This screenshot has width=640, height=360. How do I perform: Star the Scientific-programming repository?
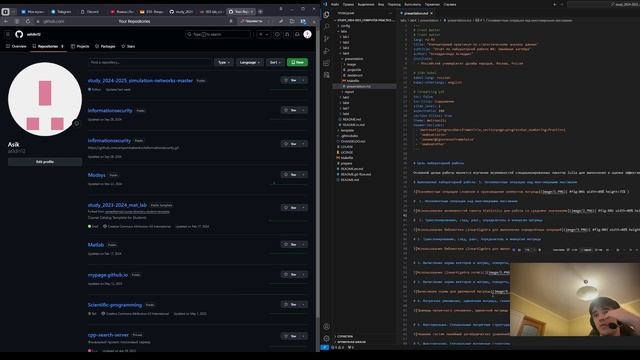click(290, 304)
